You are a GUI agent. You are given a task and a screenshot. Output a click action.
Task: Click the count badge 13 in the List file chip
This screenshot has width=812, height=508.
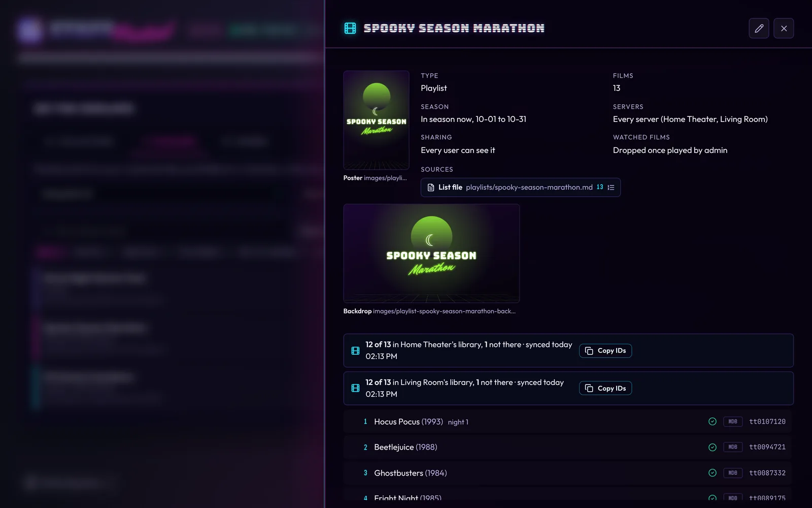point(600,187)
